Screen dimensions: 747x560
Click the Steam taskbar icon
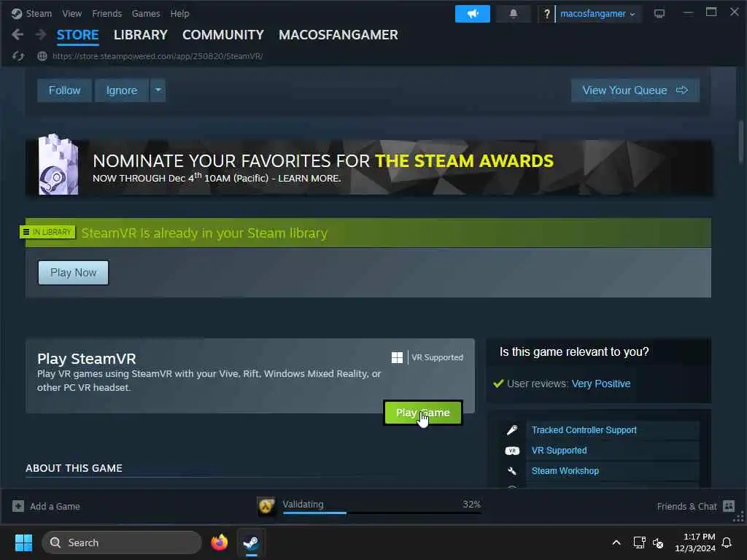[x=251, y=542]
